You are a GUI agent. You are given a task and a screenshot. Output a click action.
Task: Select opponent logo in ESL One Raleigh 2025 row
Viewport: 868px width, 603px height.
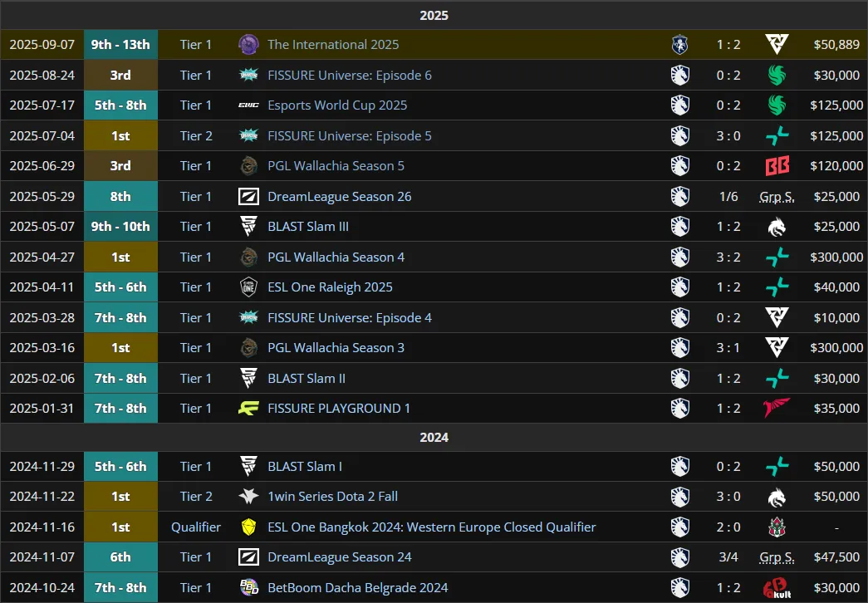click(777, 287)
